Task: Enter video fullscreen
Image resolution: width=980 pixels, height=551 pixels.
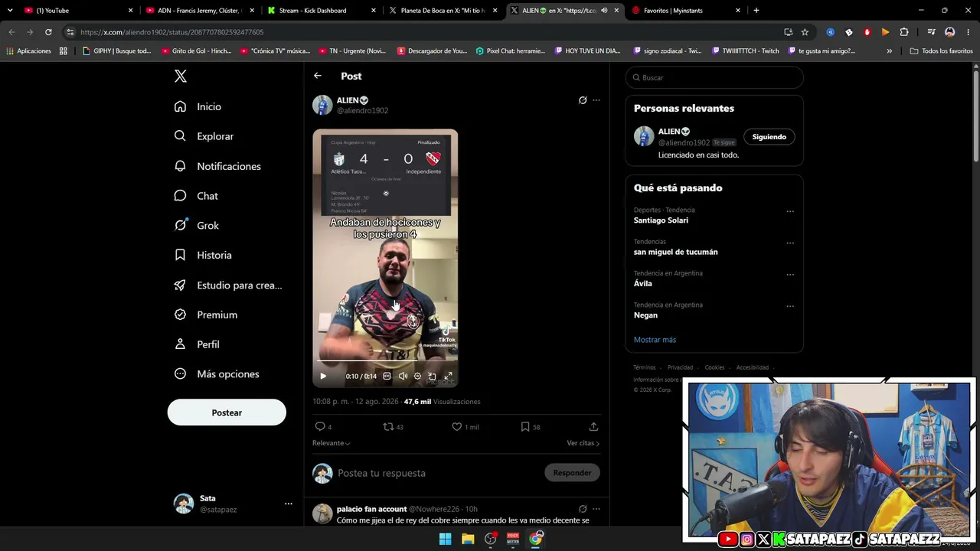Action: click(448, 376)
